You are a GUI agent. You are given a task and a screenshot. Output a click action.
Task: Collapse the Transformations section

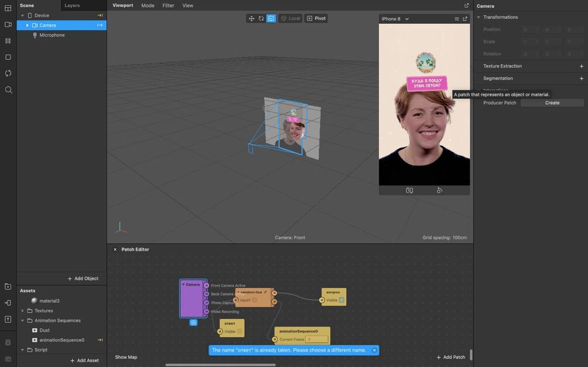(479, 17)
